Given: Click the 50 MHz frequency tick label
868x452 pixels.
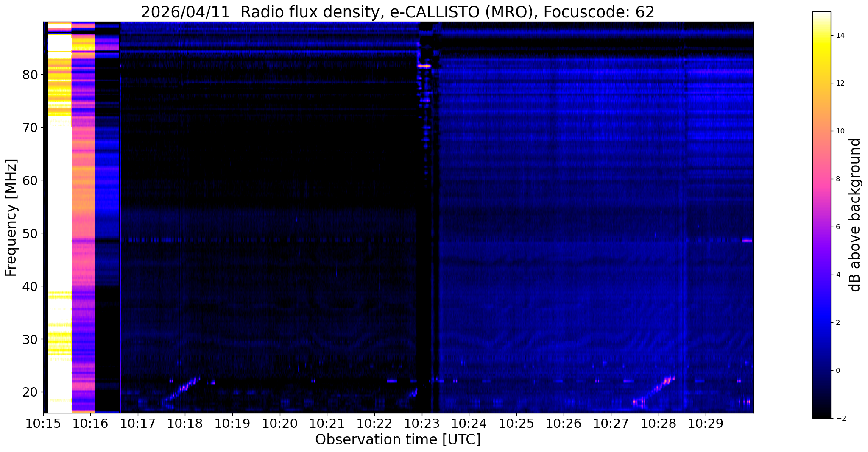Looking at the screenshot, I should coord(30,233).
